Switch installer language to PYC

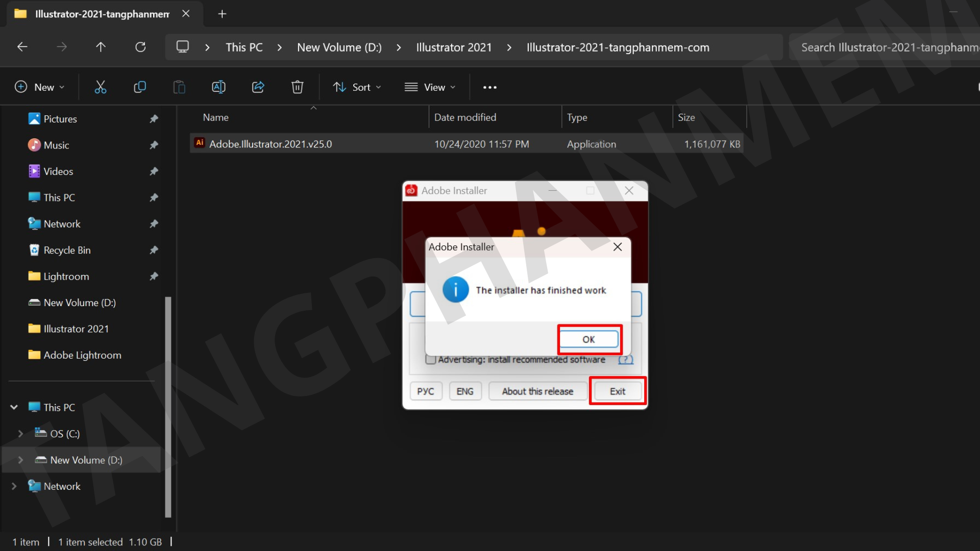click(426, 391)
